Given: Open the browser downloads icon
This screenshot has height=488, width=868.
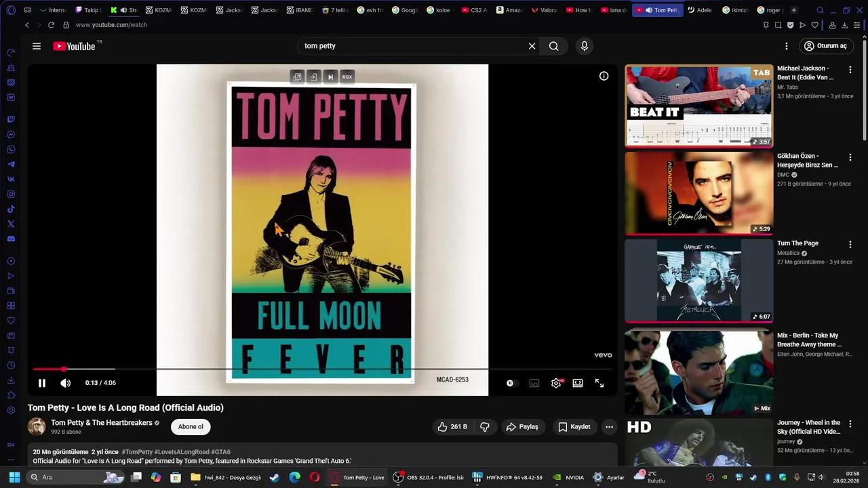Looking at the screenshot, I should (x=844, y=25).
